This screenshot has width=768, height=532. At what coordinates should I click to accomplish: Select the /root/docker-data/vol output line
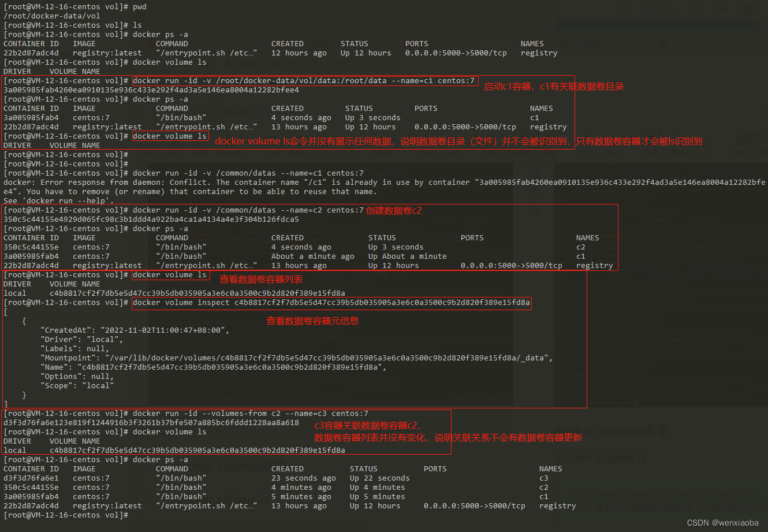pos(52,16)
